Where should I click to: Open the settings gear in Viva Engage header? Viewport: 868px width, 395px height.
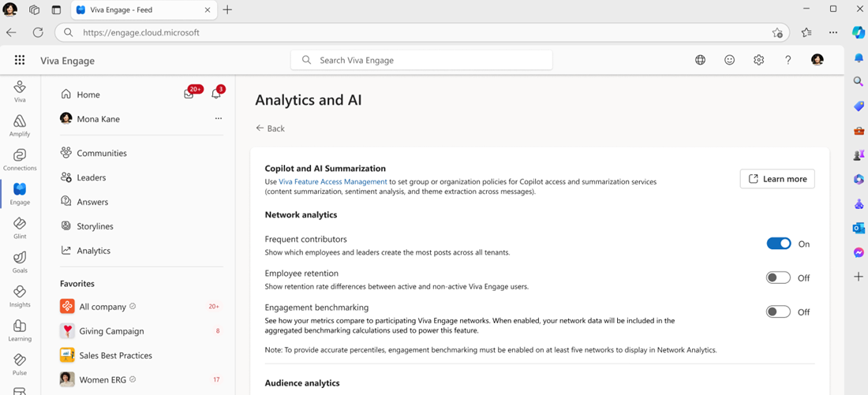click(x=759, y=60)
